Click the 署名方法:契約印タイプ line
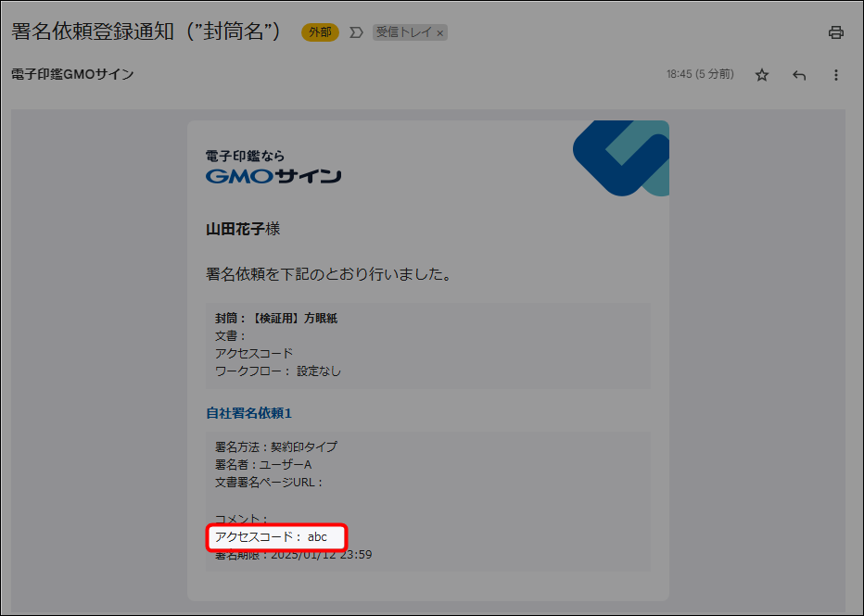Viewport: 864px width, 616px height. [x=276, y=446]
